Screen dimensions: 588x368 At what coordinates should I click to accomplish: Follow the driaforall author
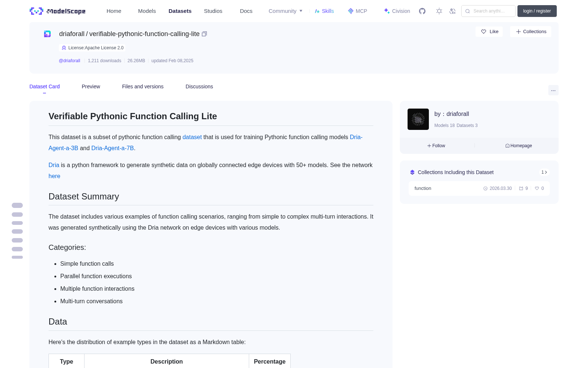click(436, 146)
